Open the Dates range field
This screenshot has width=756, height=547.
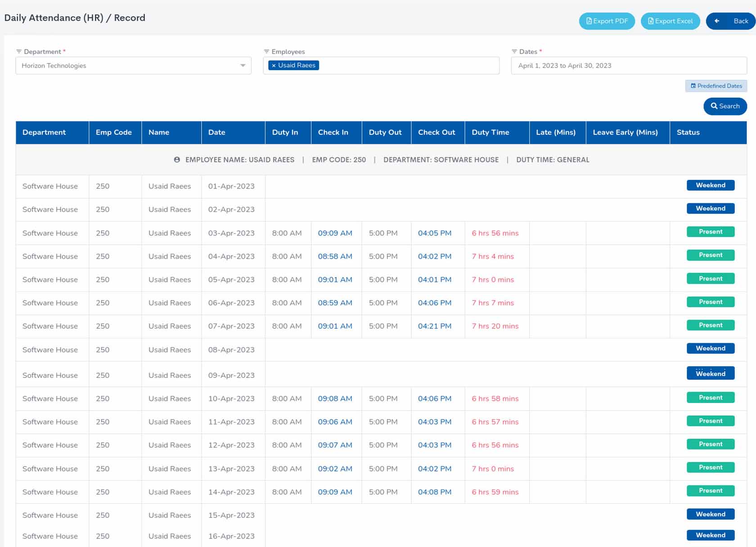tap(629, 66)
